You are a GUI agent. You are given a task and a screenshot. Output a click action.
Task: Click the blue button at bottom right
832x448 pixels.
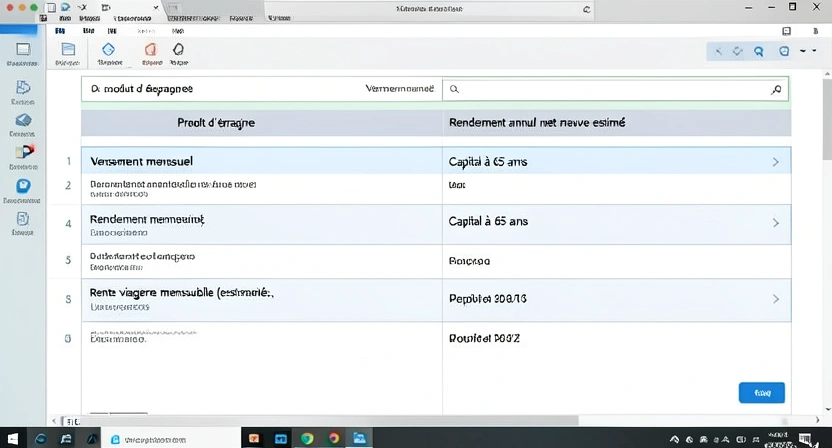tap(761, 393)
